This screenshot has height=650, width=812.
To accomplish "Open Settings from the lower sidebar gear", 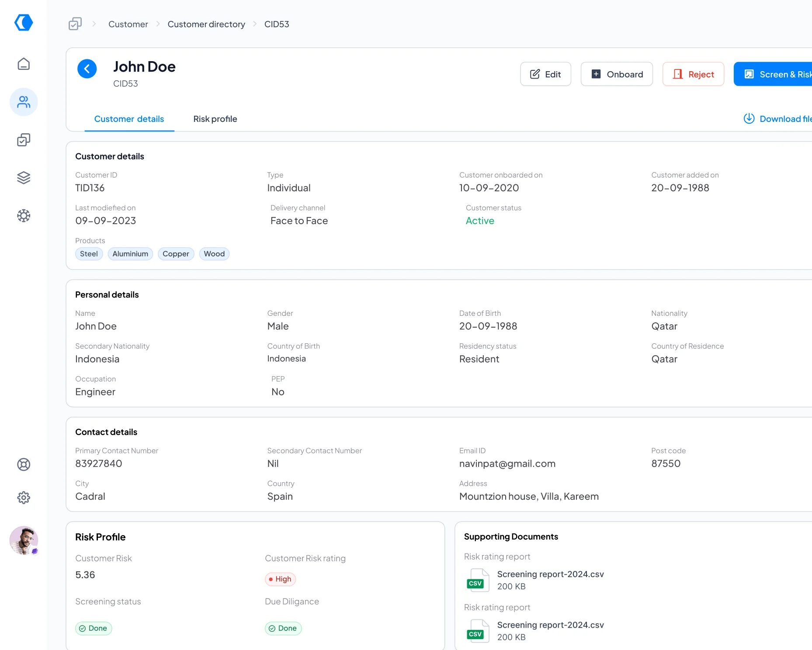I will [x=24, y=498].
